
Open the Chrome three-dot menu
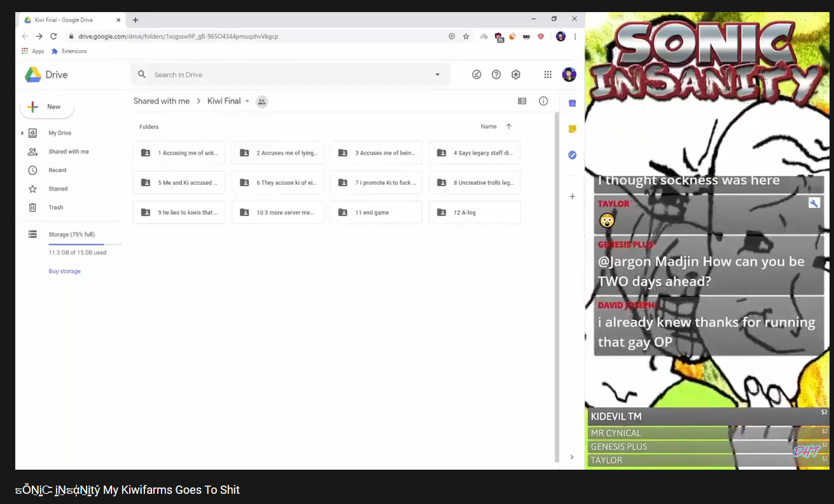click(x=575, y=36)
